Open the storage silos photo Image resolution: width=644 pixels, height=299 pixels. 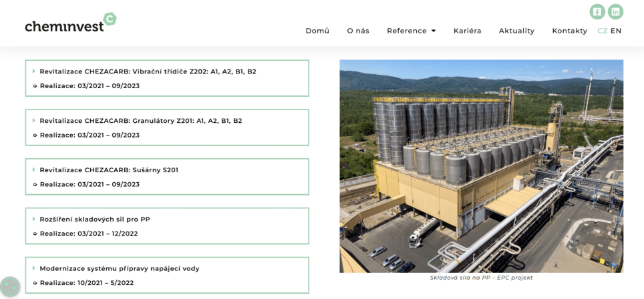tap(482, 166)
